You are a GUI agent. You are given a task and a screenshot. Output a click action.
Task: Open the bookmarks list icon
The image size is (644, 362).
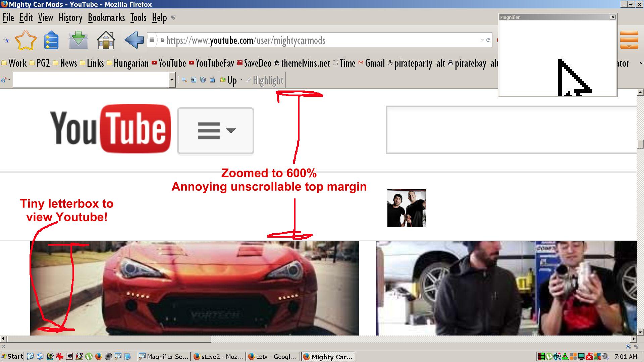51,40
